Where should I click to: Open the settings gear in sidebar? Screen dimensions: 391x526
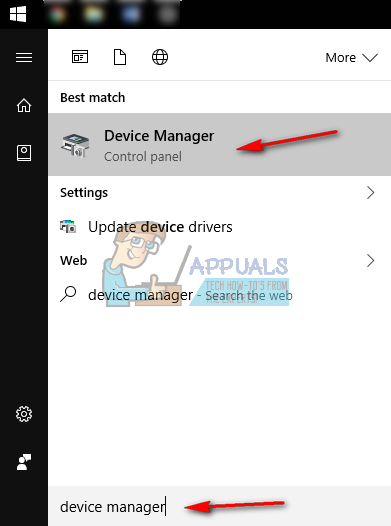(x=24, y=414)
